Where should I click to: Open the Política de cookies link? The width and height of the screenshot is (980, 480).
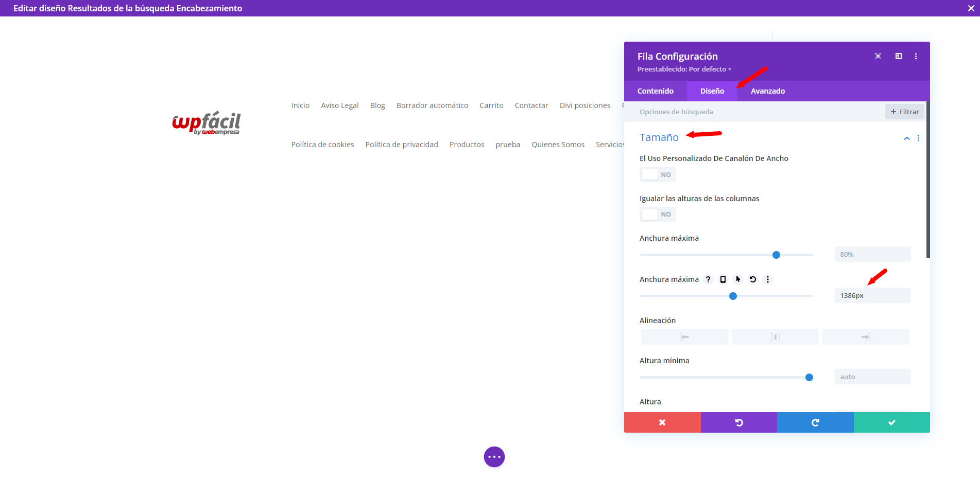tap(322, 145)
